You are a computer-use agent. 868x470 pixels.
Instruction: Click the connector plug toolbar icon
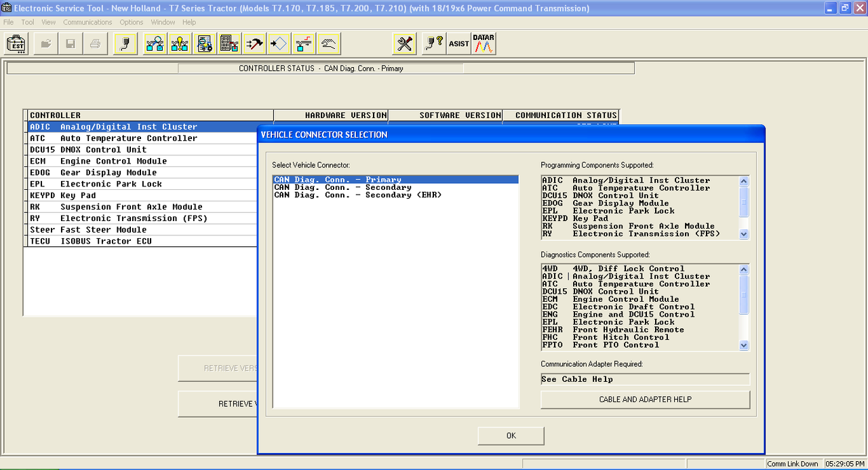point(126,44)
